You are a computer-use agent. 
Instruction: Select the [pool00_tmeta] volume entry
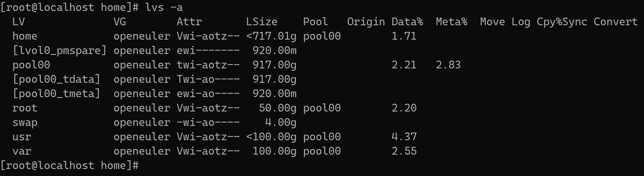pos(56,94)
